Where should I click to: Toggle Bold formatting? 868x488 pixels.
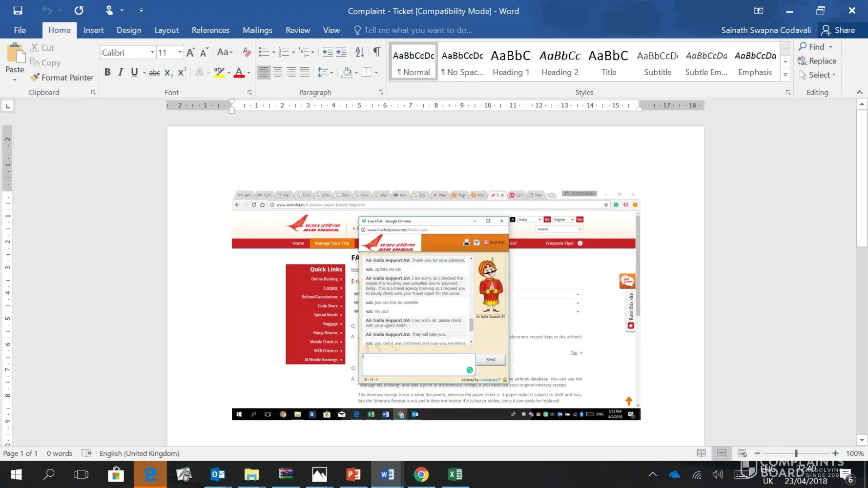tap(107, 73)
